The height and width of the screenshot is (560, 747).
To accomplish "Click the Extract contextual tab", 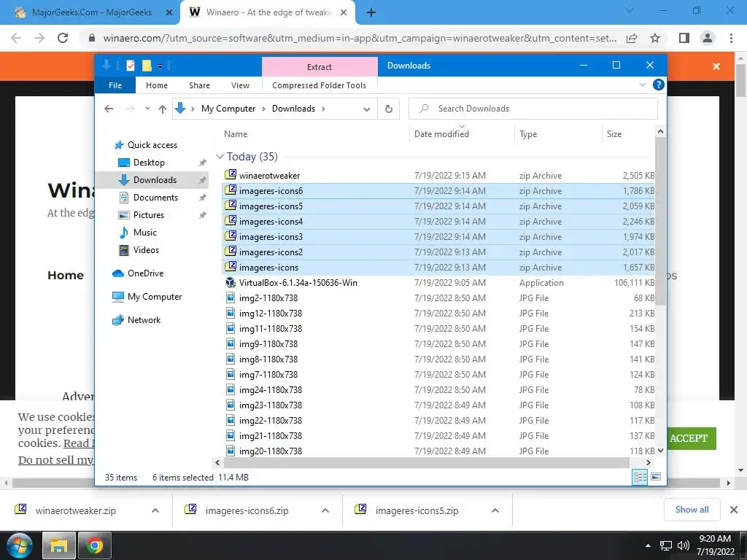I will [320, 66].
